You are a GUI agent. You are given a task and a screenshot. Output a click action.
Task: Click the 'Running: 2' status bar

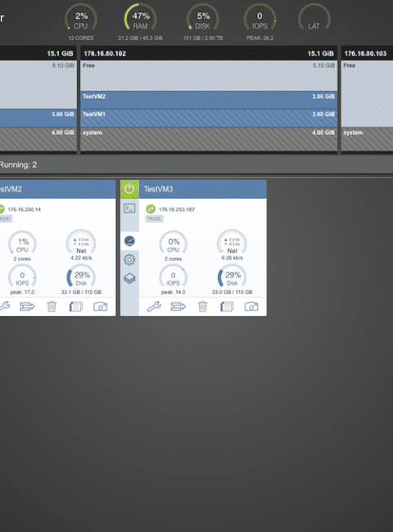[196, 165]
